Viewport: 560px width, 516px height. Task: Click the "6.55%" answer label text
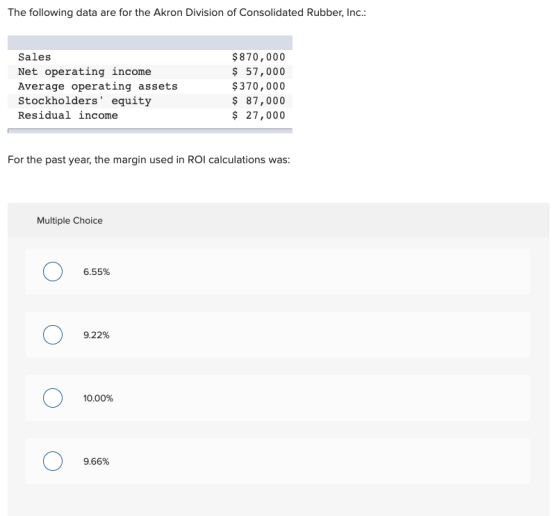96,272
